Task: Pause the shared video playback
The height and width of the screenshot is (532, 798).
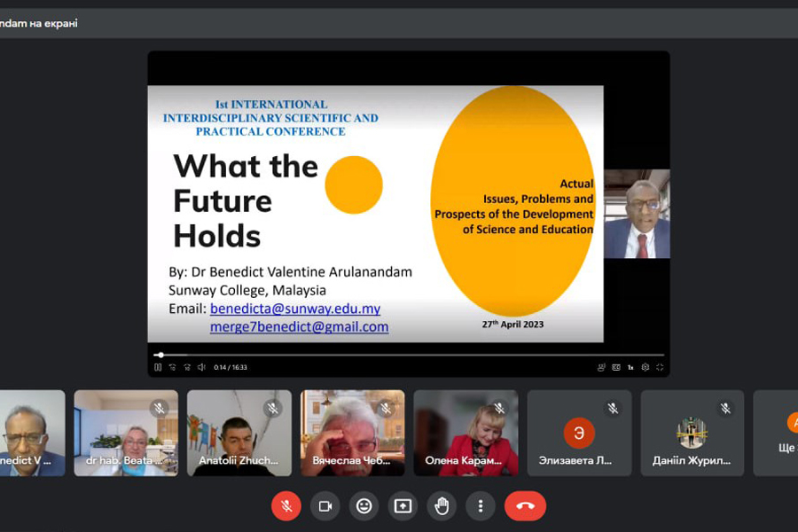Action: (158, 367)
